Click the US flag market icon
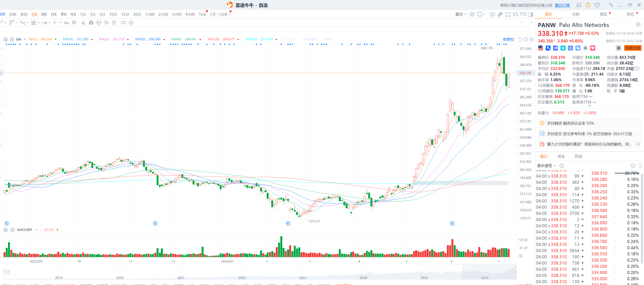This screenshot has width=644, height=285. tap(541, 48)
